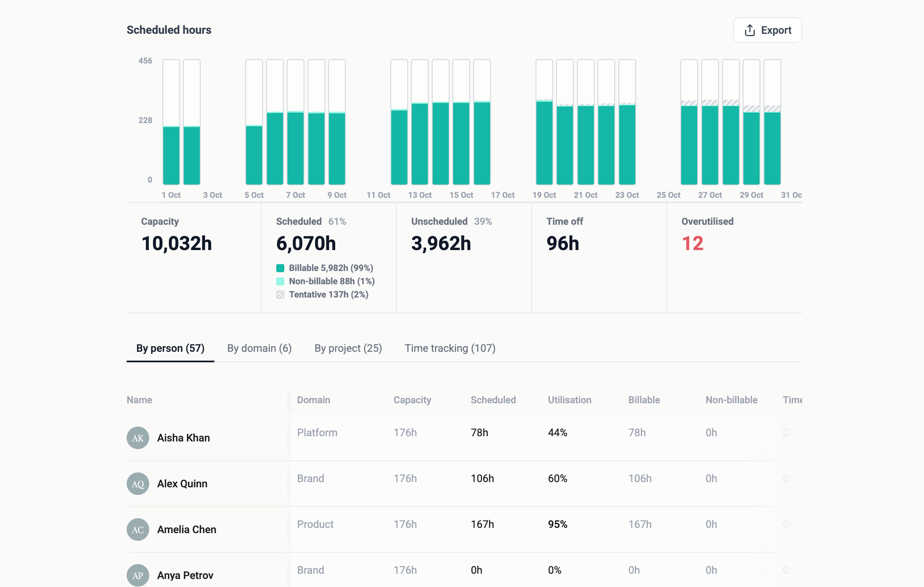Click the Tentative hatched legend swatch
The height and width of the screenshot is (587, 924).
280,295
